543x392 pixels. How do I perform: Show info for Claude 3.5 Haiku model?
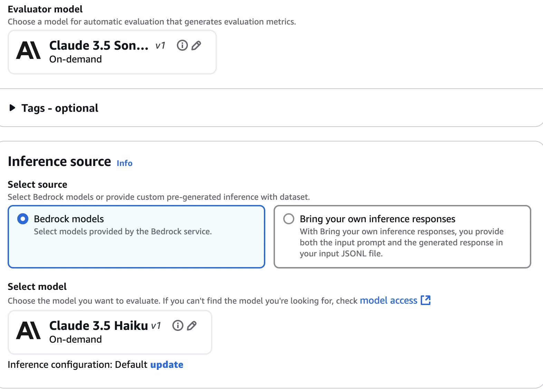coord(178,325)
